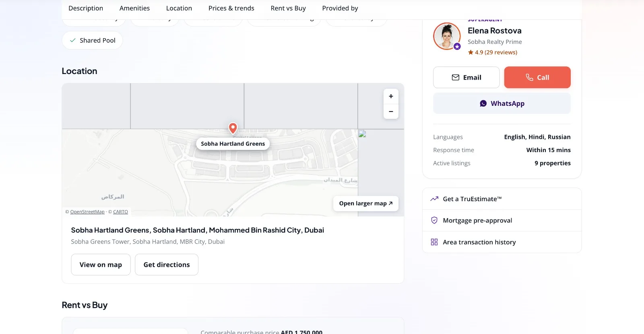Jump to the Amenities tab
The height and width of the screenshot is (334, 644).
134,8
